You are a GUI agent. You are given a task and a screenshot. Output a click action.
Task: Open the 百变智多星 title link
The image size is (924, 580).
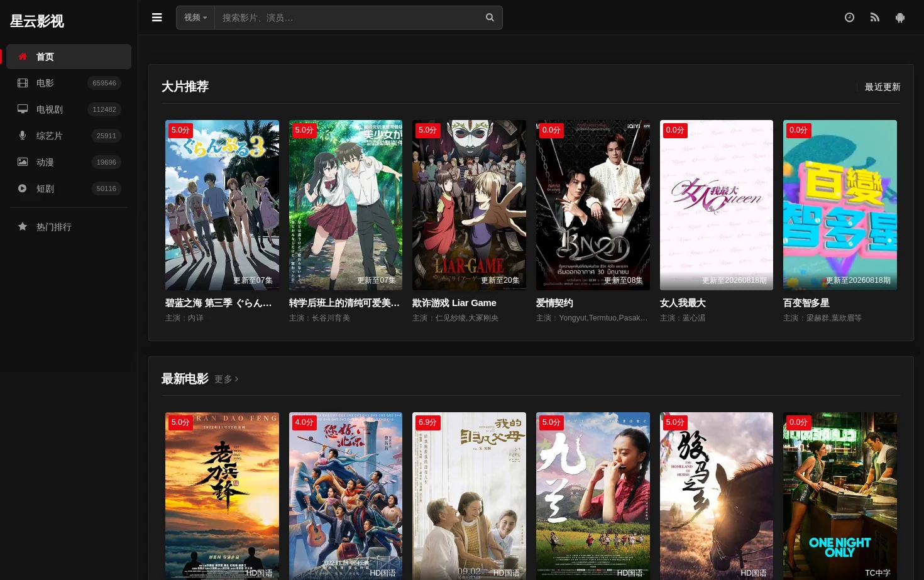(806, 303)
